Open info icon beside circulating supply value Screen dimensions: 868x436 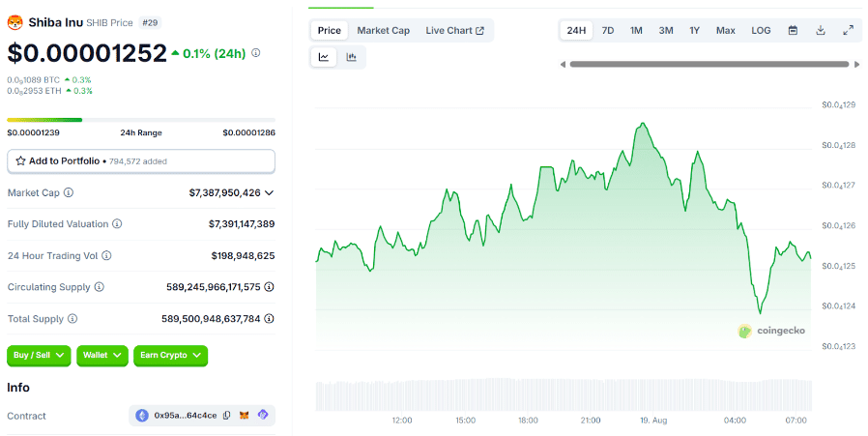tap(269, 287)
